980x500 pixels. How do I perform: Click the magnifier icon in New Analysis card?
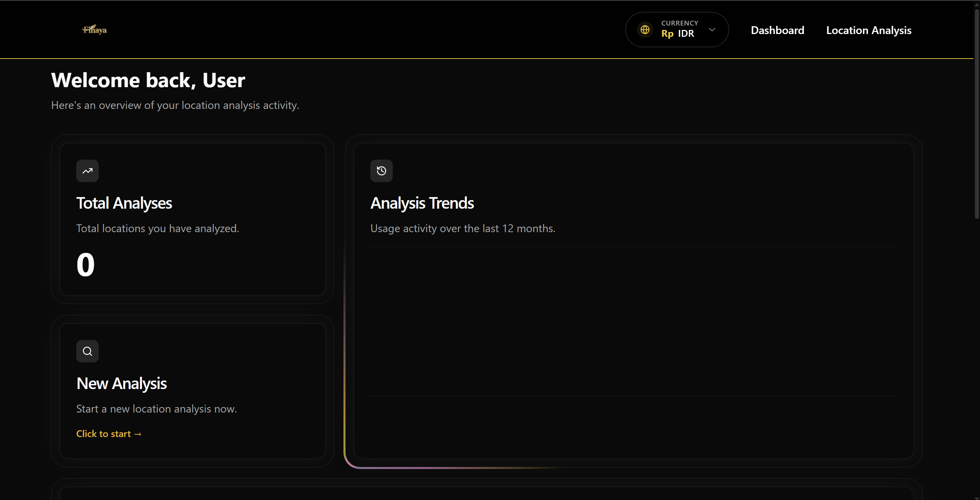[87, 351]
